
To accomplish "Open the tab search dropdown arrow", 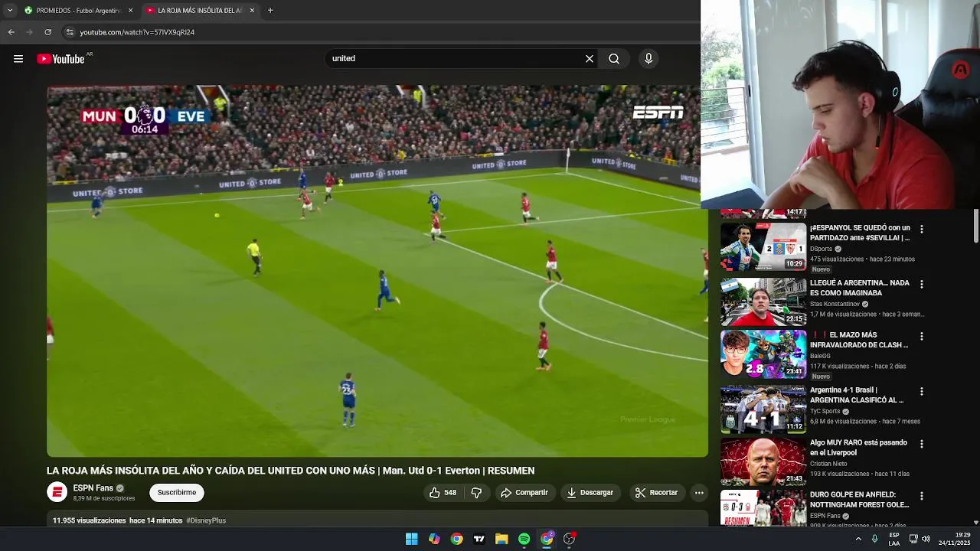I will pyautogui.click(x=9, y=11).
